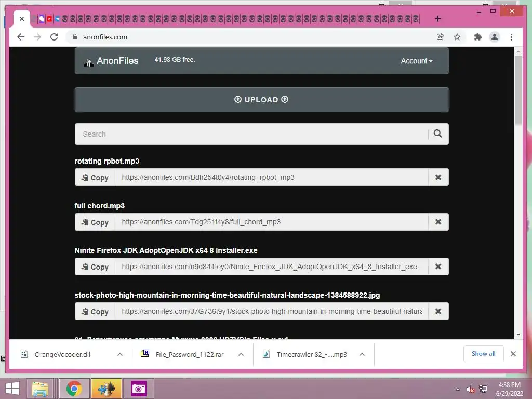Open the Chrome three-dot menu

(511, 37)
